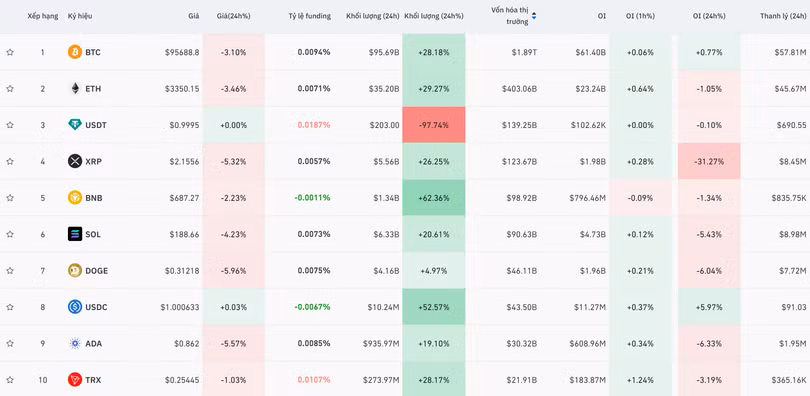This screenshot has width=810, height=396.
Task: Sort by the OI (1h%) column header
Action: (641, 17)
